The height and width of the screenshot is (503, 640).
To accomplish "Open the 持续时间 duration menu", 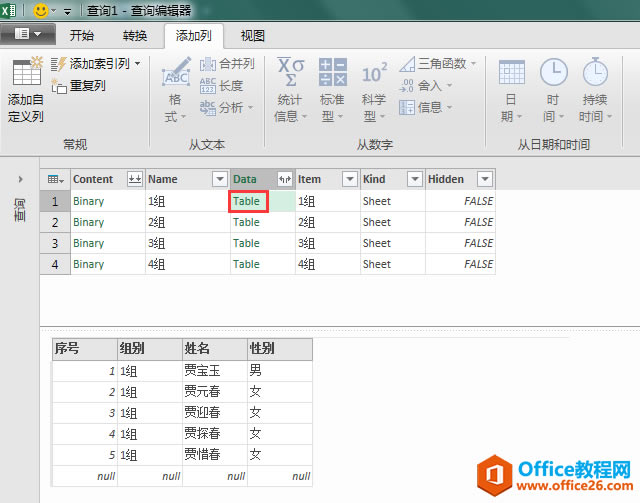I will pos(596,90).
